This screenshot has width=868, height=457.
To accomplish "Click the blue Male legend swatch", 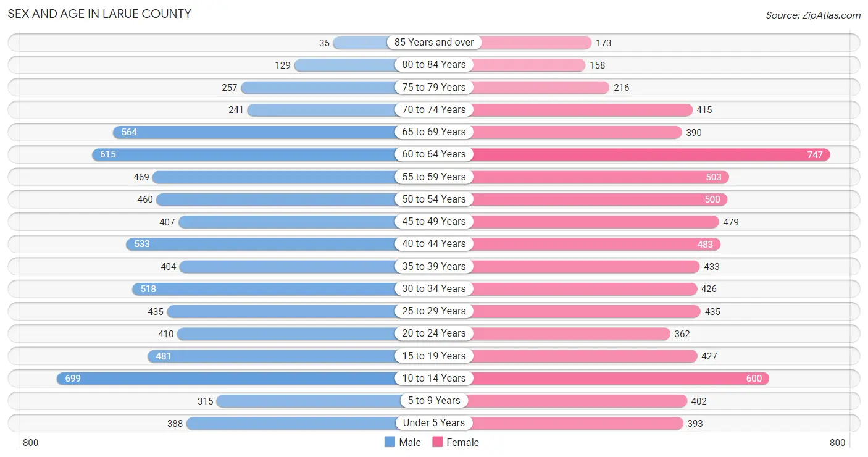I will click(x=390, y=442).
